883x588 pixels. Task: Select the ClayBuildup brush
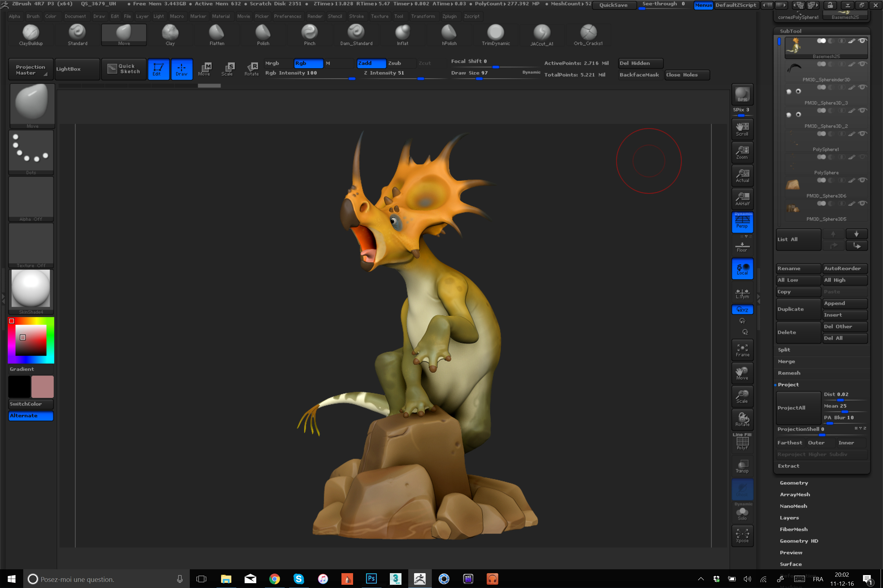[x=31, y=35]
